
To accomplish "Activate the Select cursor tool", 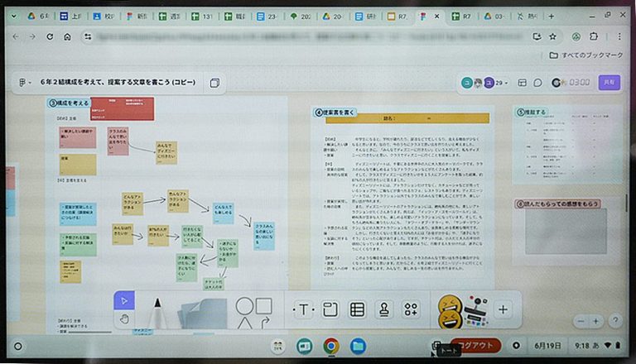I will [x=124, y=300].
